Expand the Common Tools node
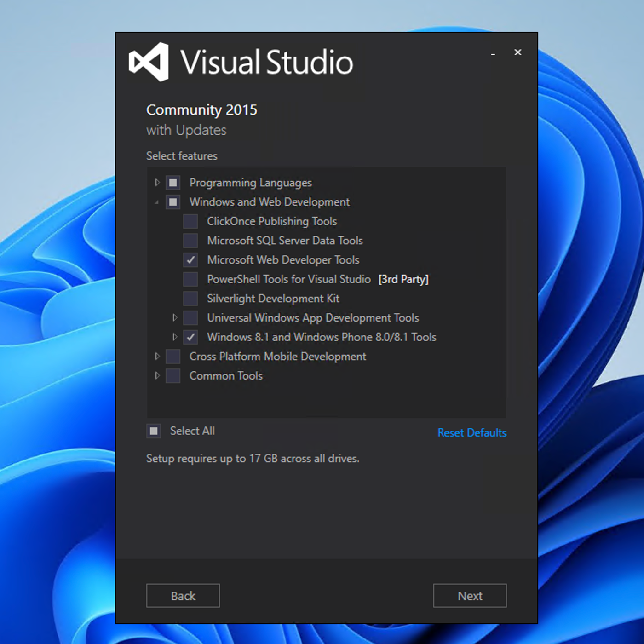Image resolution: width=644 pixels, height=644 pixels. (x=157, y=376)
